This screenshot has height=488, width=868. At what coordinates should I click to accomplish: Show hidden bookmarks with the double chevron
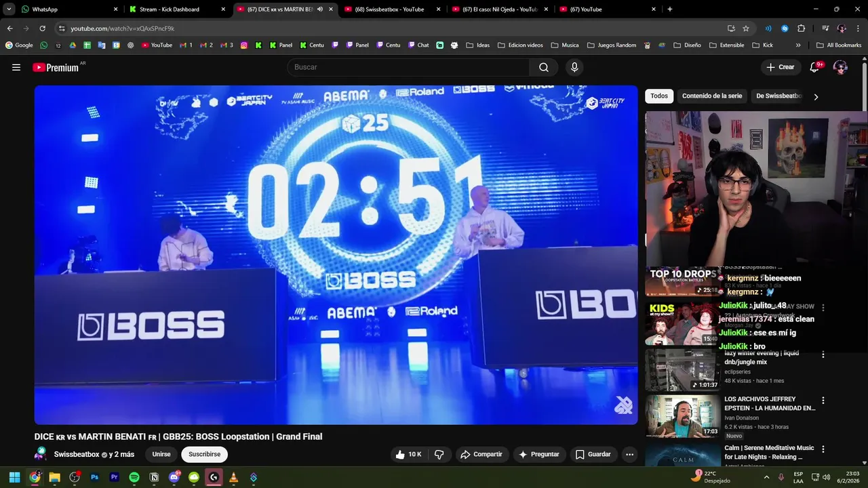point(798,45)
